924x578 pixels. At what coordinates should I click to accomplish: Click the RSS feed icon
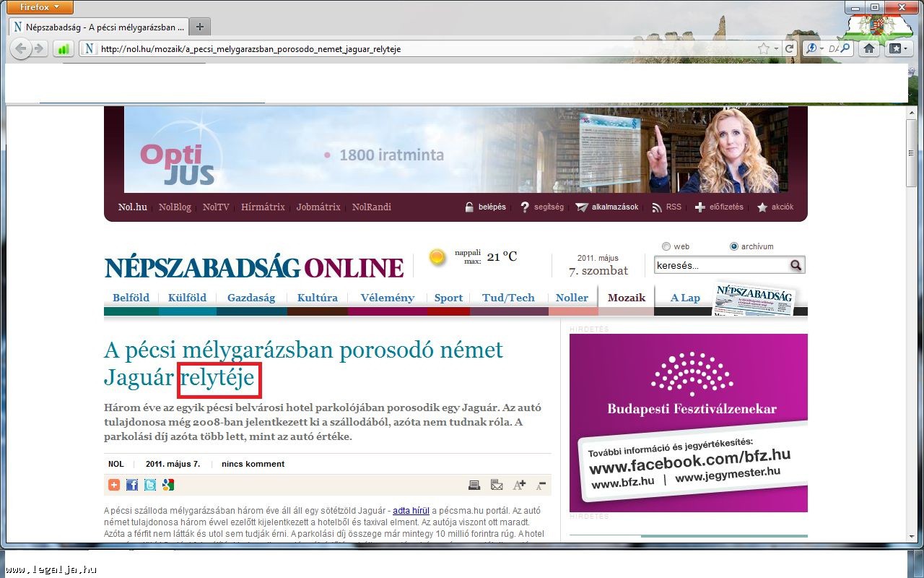click(x=657, y=207)
